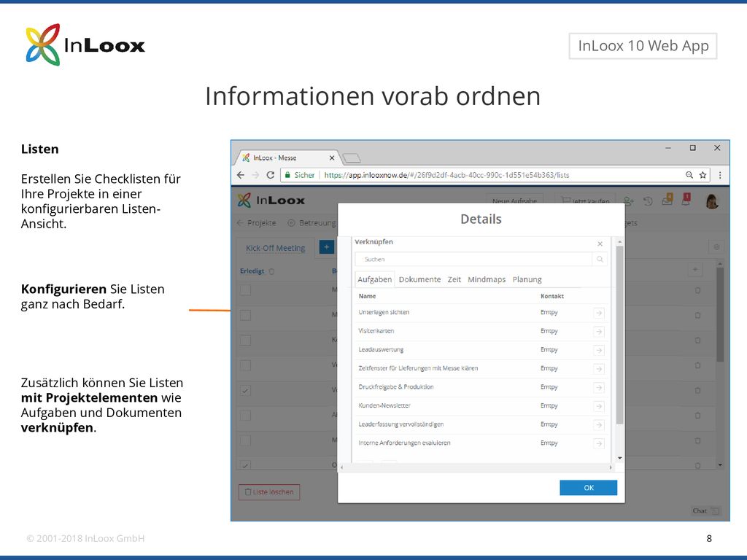Switch to the Dokumente tab

419,279
